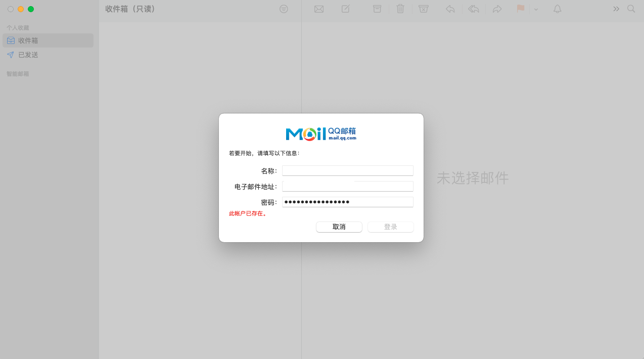
Task: Focus the 电子邮件地址 input field
Action: click(x=347, y=187)
